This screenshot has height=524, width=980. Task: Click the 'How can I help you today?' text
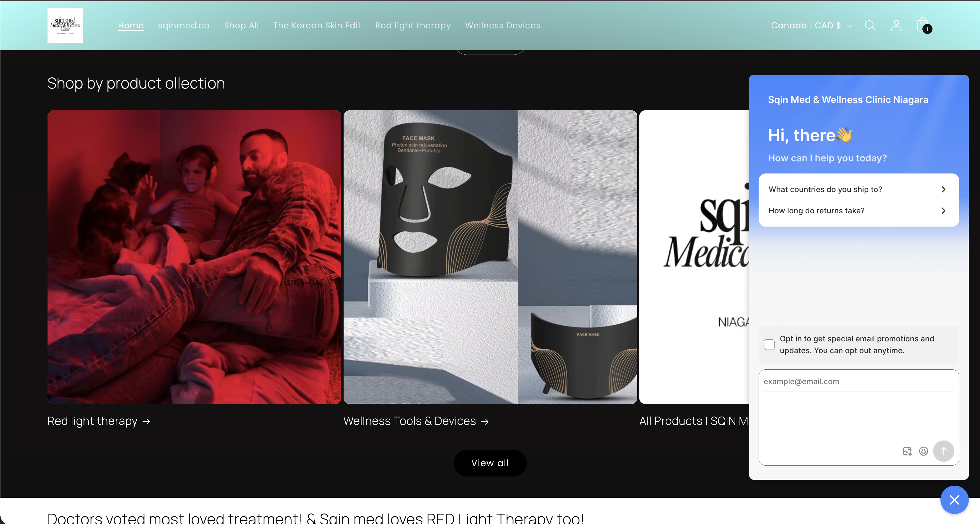pos(827,158)
